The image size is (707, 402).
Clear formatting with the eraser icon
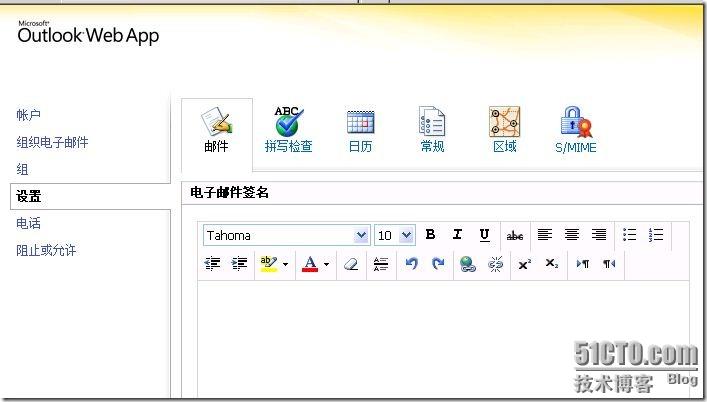350,264
